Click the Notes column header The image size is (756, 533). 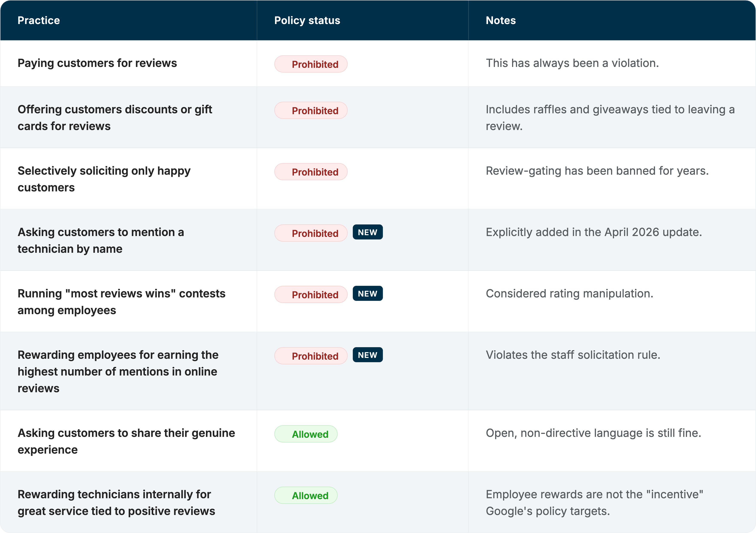click(x=500, y=20)
